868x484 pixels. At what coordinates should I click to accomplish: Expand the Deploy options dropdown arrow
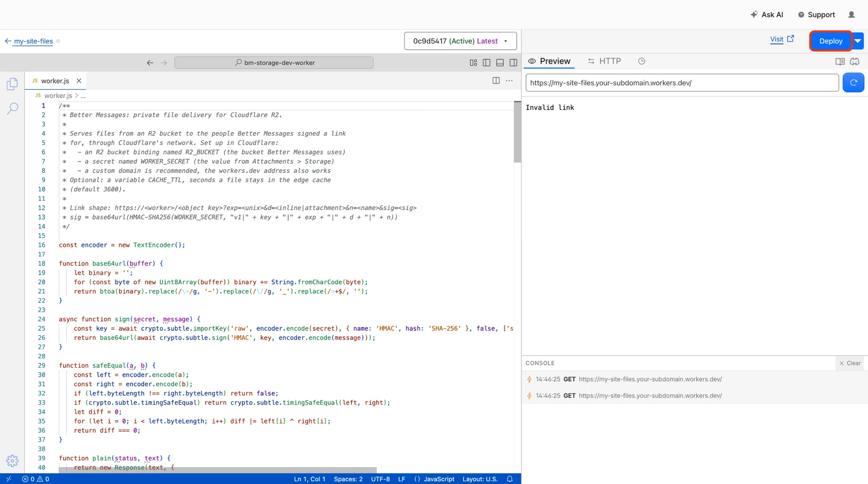click(858, 41)
